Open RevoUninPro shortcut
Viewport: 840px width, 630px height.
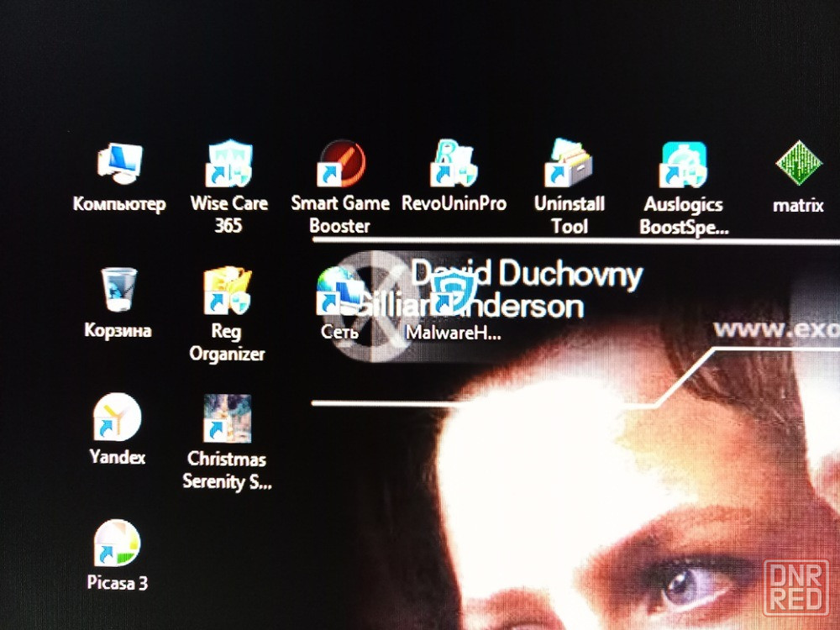(x=454, y=164)
